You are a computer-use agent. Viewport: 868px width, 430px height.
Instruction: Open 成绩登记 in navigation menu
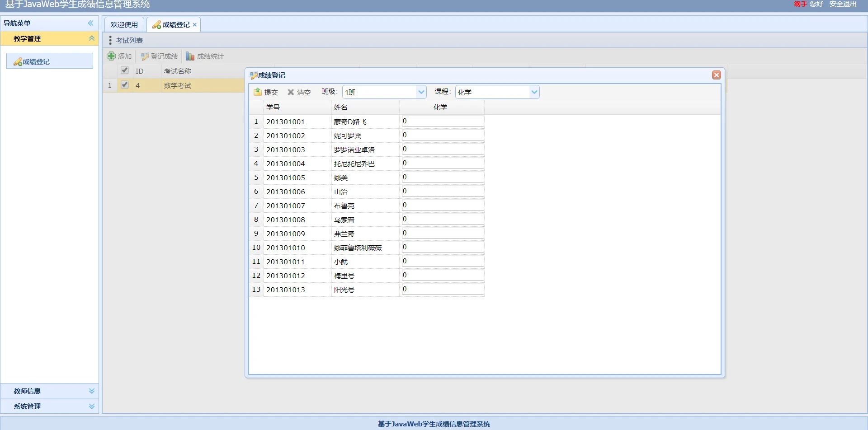tap(50, 61)
